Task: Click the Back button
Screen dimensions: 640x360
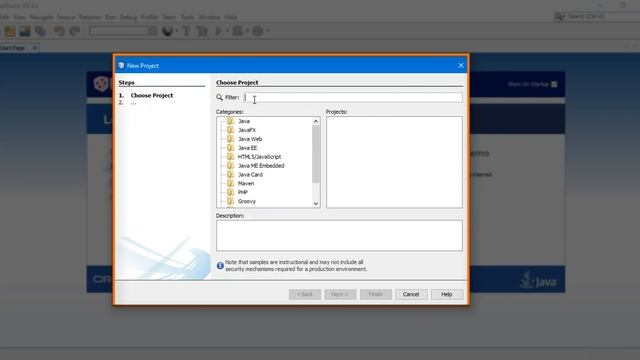Action: (x=305, y=294)
